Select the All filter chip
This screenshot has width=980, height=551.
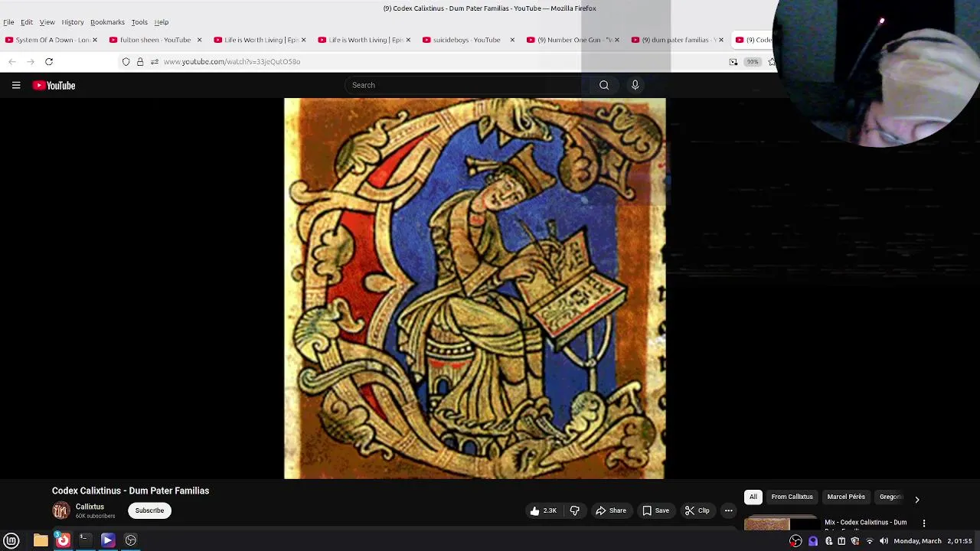pos(753,497)
